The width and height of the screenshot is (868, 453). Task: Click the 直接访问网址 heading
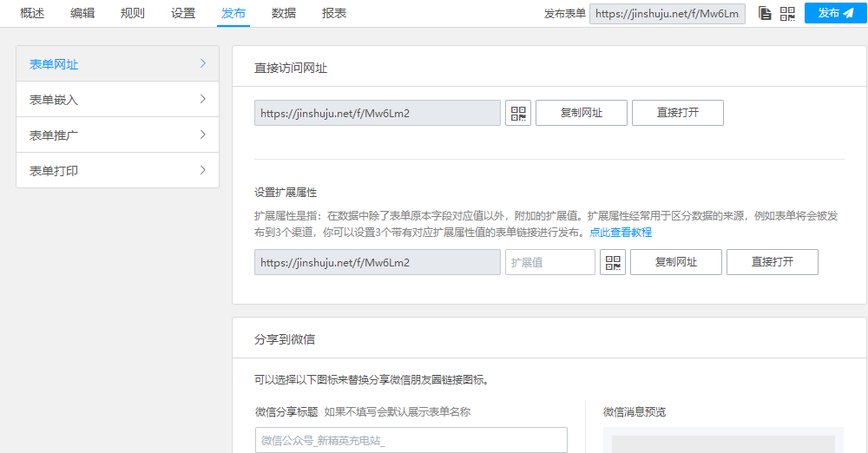click(291, 68)
